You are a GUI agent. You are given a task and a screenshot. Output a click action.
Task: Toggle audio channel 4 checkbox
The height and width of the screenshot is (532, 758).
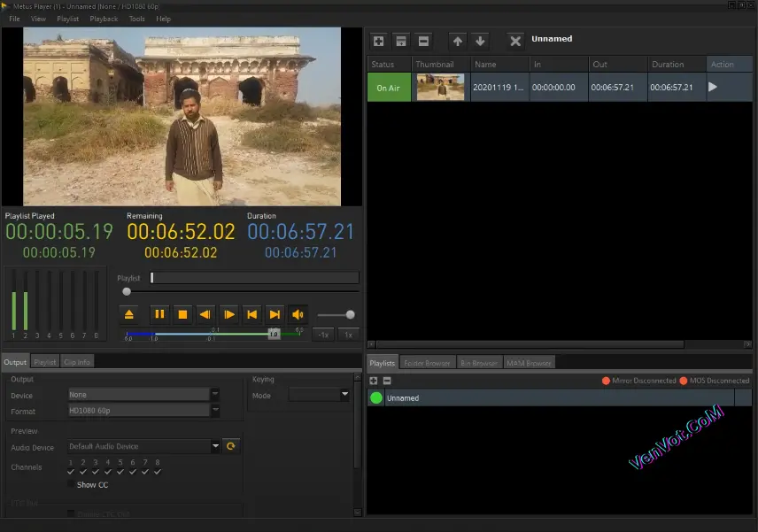click(x=108, y=472)
